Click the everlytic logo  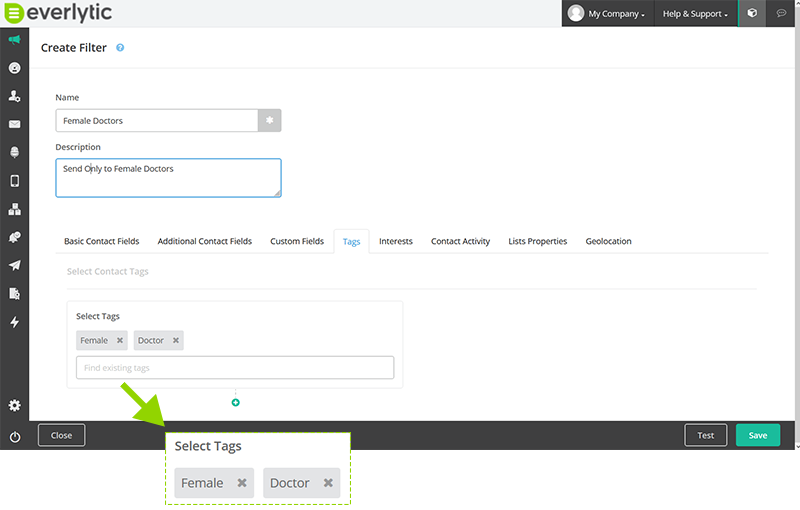click(58, 13)
